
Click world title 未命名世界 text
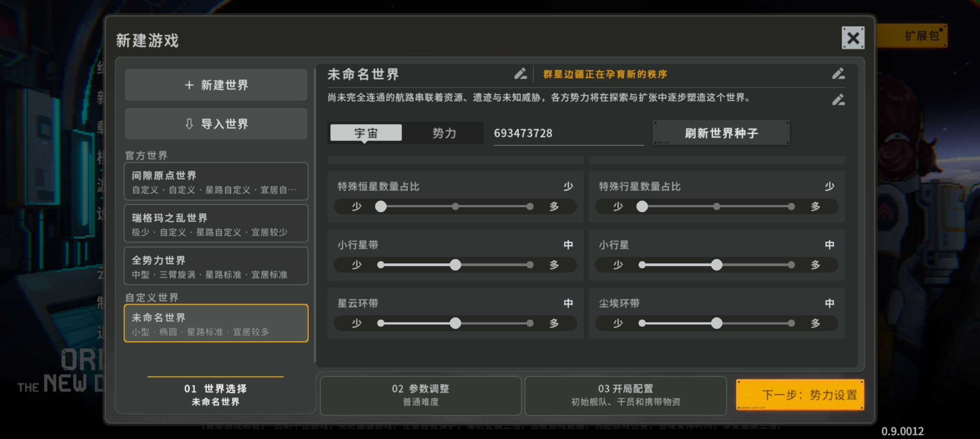pyautogui.click(x=363, y=74)
